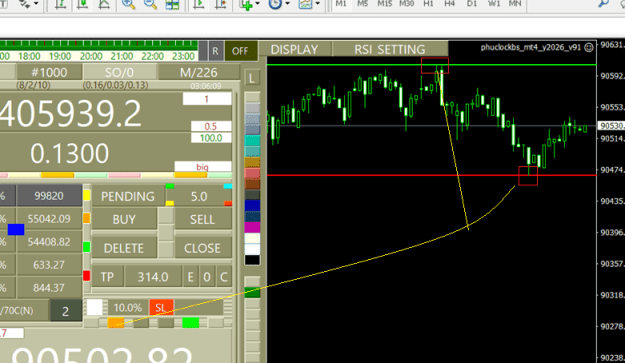Select the #1000 tab
The height and width of the screenshot is (363, 625).
[x=49, y=72]
